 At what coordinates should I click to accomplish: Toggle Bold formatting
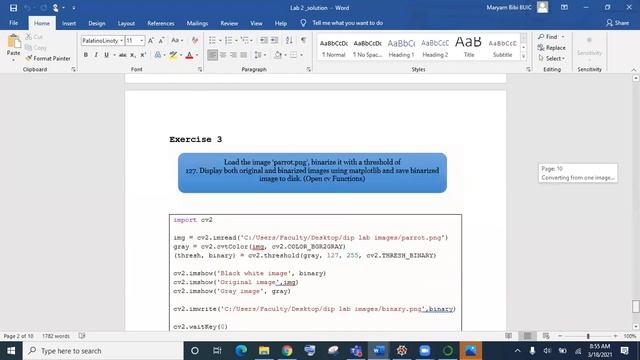(x=86, y=55)
